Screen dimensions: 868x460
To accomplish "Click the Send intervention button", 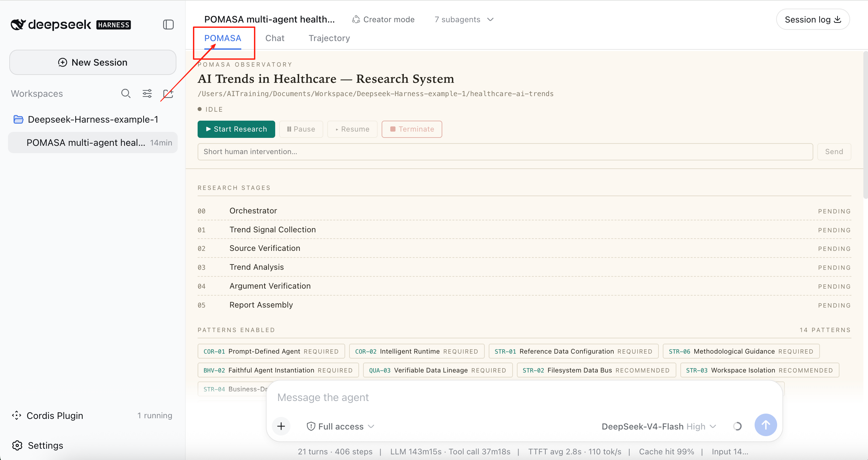I will pyautogui.click(x=834, y=151).
